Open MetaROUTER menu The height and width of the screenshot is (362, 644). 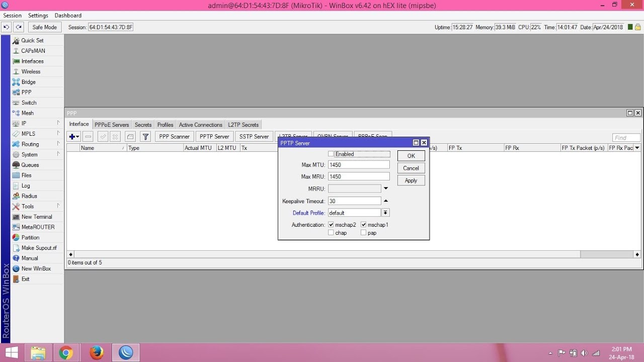pyautogui.click(x=37, y=227)
